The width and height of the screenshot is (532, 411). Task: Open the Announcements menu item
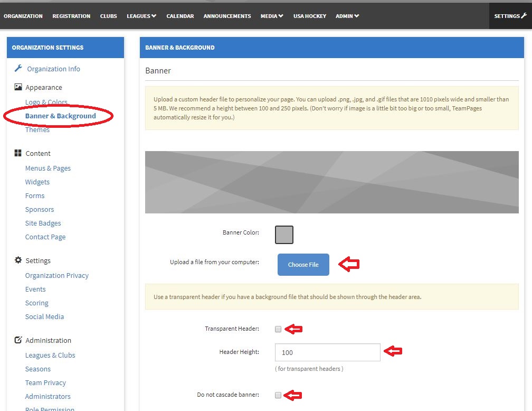[x=227, y=16]
